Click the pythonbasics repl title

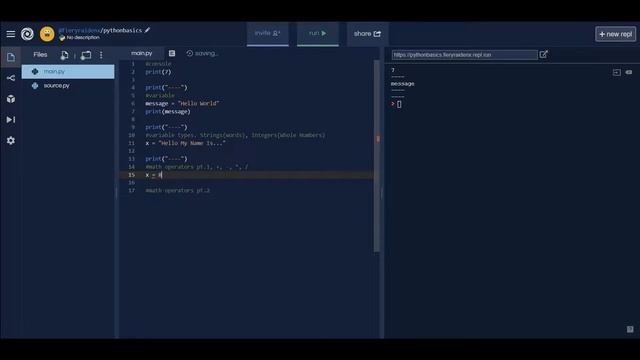(122, 31)
